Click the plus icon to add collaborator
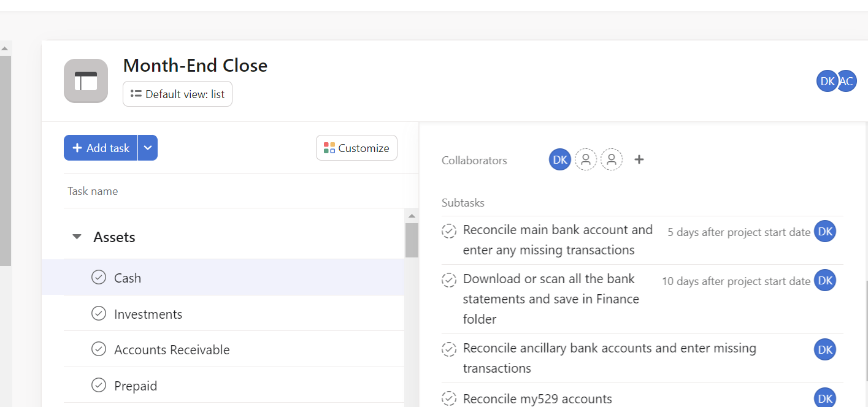868x407 pixels. (x=639, y=160)
